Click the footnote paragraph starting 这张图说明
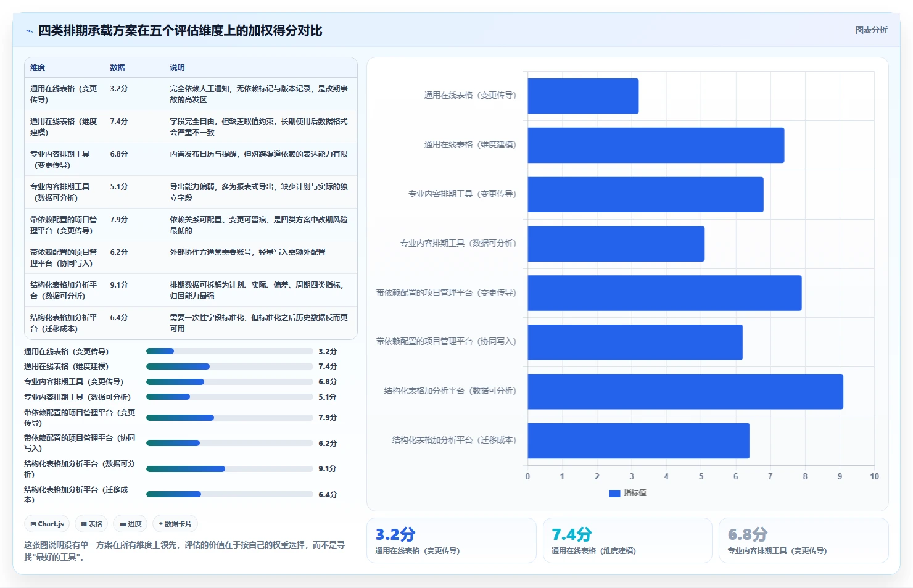Viewport: 913px width, 588px height. point(184,551)
